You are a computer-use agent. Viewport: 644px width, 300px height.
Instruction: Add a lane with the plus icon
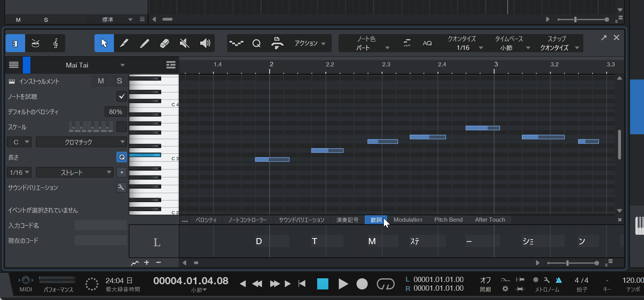pos(147,262)
